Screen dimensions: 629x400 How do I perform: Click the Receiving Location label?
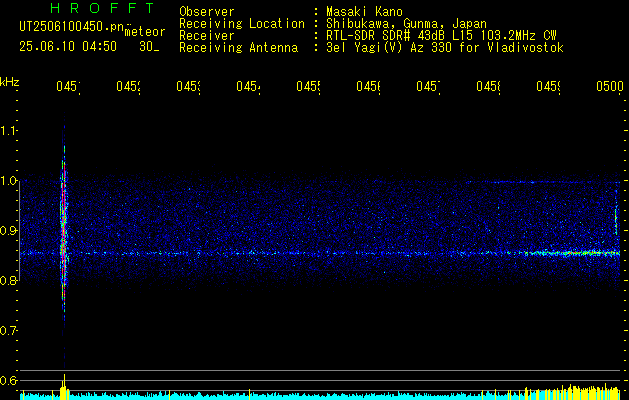pos(242,23)
